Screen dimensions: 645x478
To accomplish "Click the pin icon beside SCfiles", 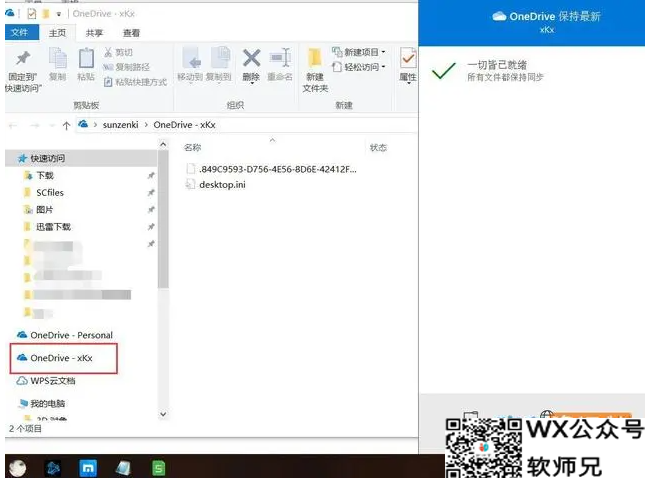I will pyautogui.click(x=151, y=193).
